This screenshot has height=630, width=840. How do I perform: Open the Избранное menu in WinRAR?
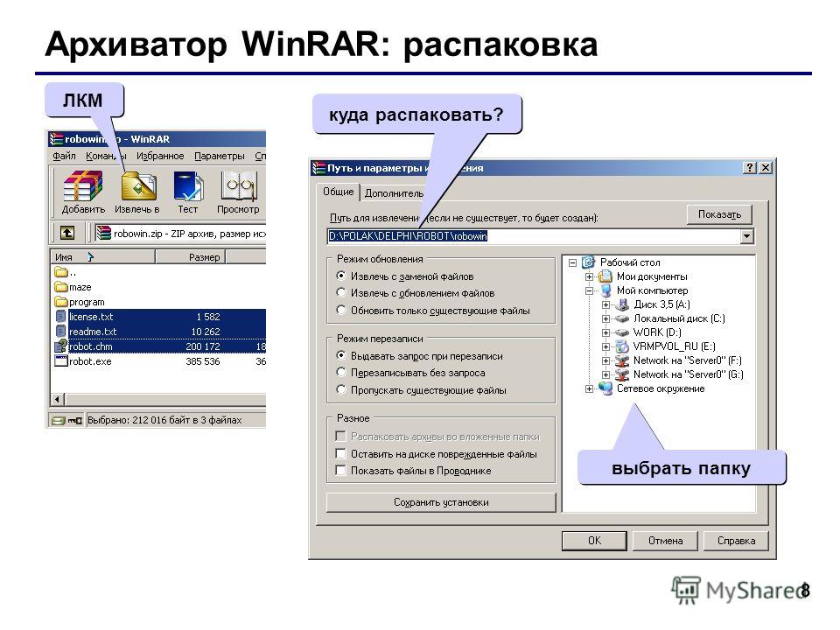click(x=160, y=156)
